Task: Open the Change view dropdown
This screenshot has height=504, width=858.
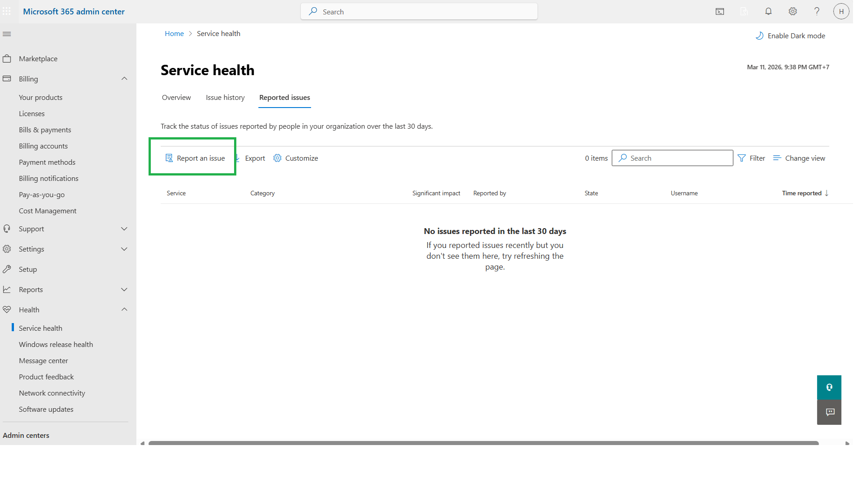Action: (799, 158)
